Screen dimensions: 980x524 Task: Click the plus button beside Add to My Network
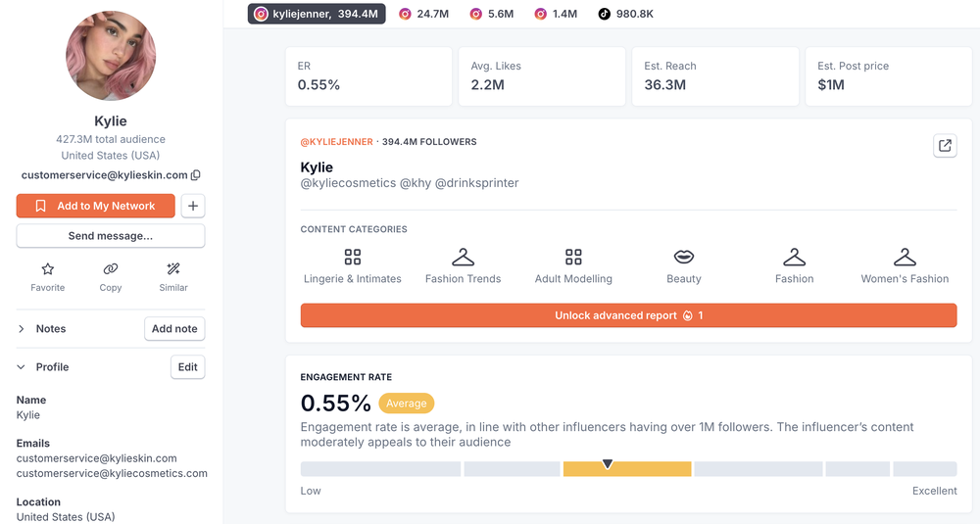(193, 206)
